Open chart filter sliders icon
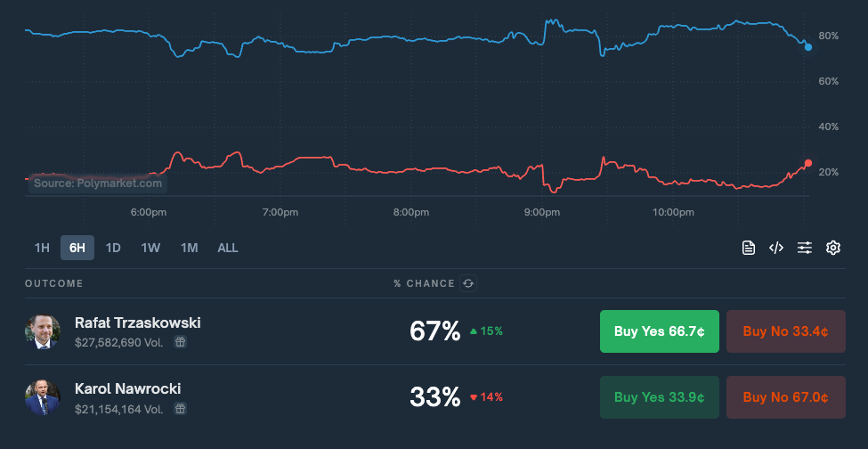This screenshot has height=449, width=868. (x=805, y=248)
